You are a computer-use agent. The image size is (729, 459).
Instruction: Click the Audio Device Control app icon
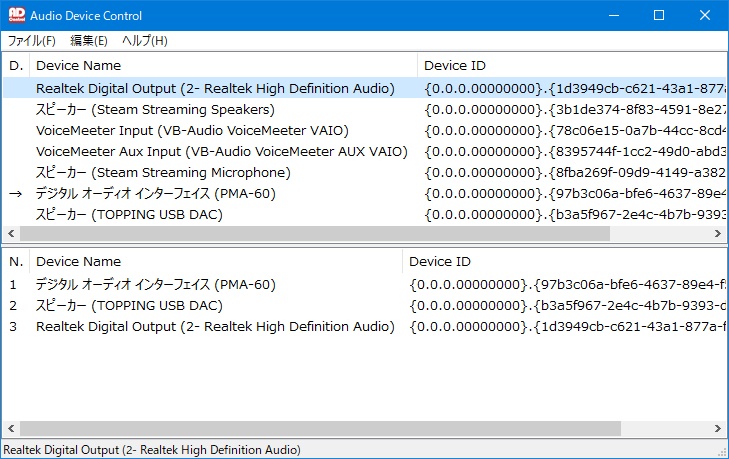click(x=17, y=15)
